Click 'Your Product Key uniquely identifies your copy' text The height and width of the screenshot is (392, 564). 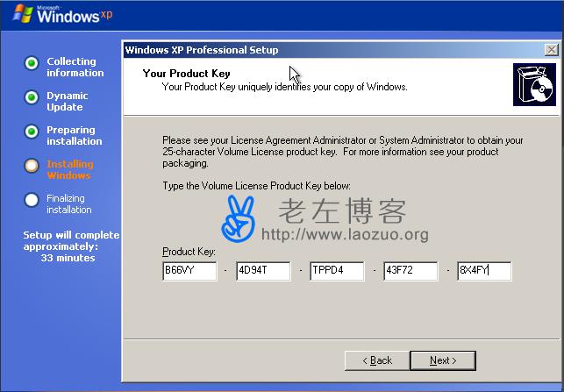(x=284, y=87)
